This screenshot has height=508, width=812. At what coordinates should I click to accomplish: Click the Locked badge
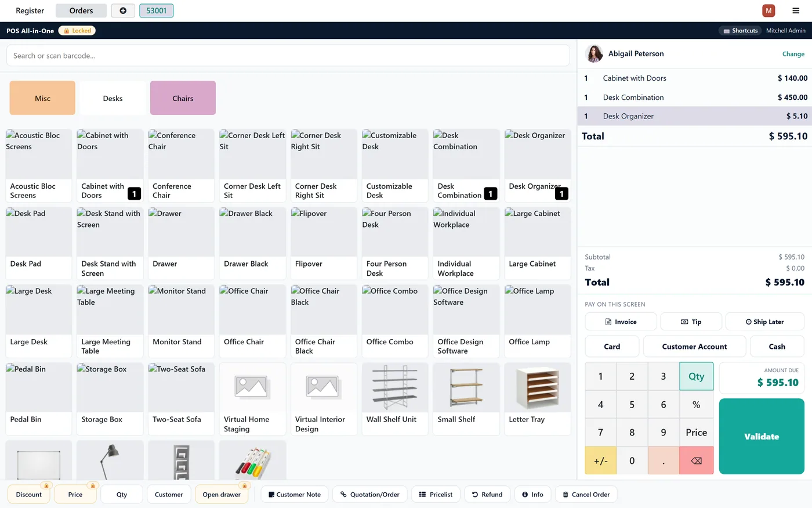click(x=77, y=31)
